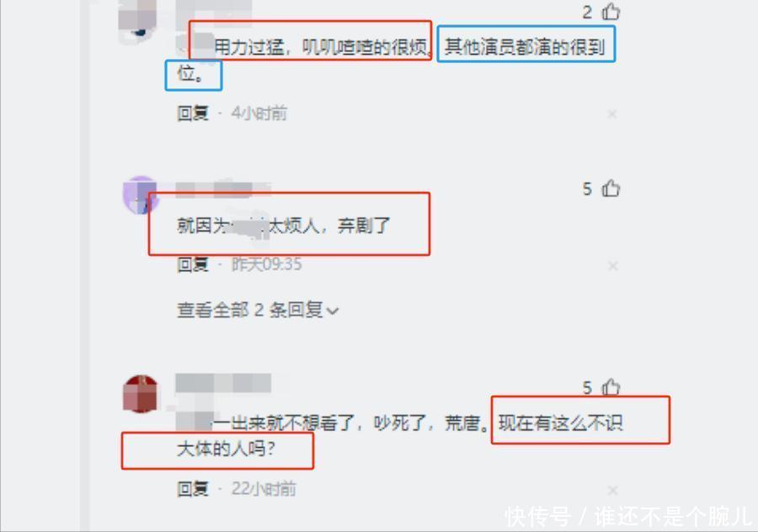The image size is (758, 532).
Task: Click the 快传号 / 谁还不是个腕儿 watermark
Action: point(628,517)
